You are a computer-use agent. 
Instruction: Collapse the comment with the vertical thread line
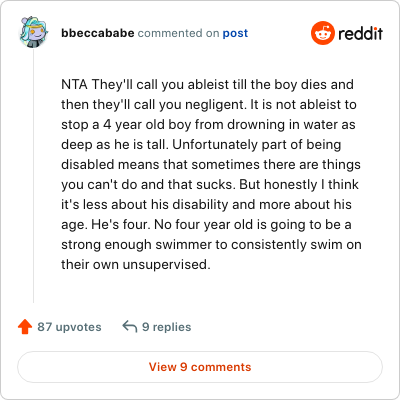pyautogui.click(x=33, y=177)
